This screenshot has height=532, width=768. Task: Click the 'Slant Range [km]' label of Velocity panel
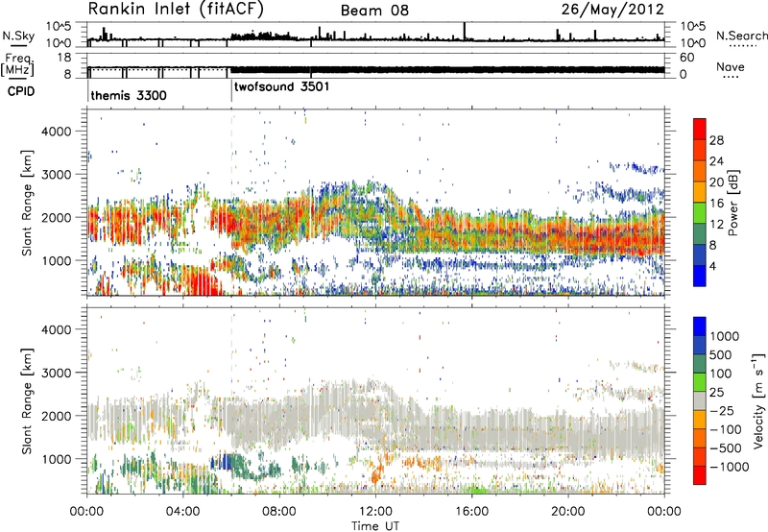[27, 400]
